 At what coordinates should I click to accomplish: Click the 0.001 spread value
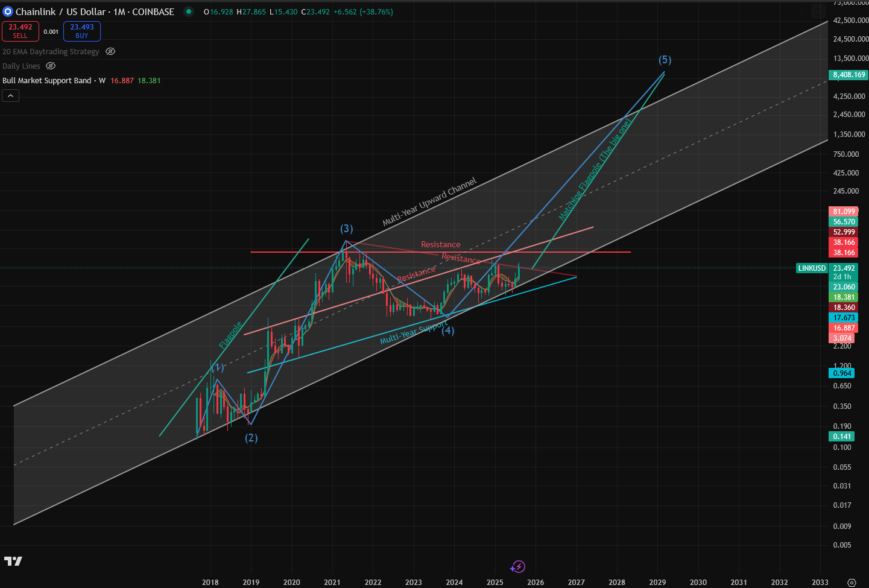[51, 31]
